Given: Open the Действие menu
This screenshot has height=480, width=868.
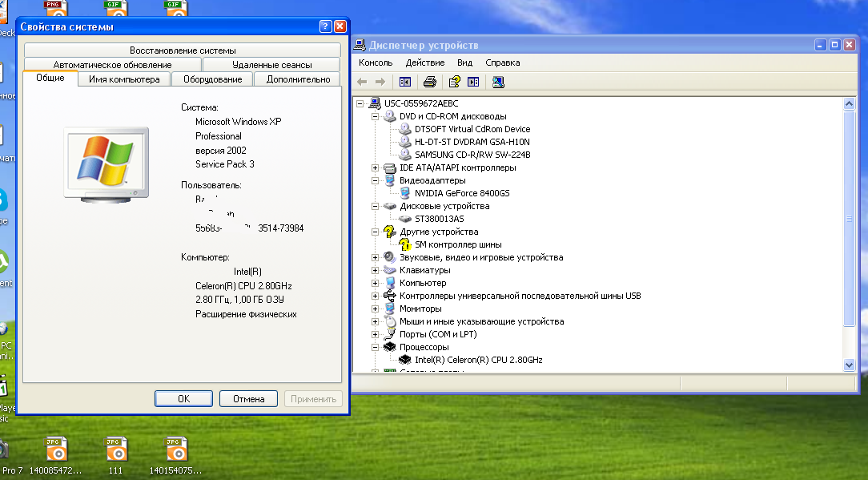Looking at the screenshot, I should click(x=424, y=63).
